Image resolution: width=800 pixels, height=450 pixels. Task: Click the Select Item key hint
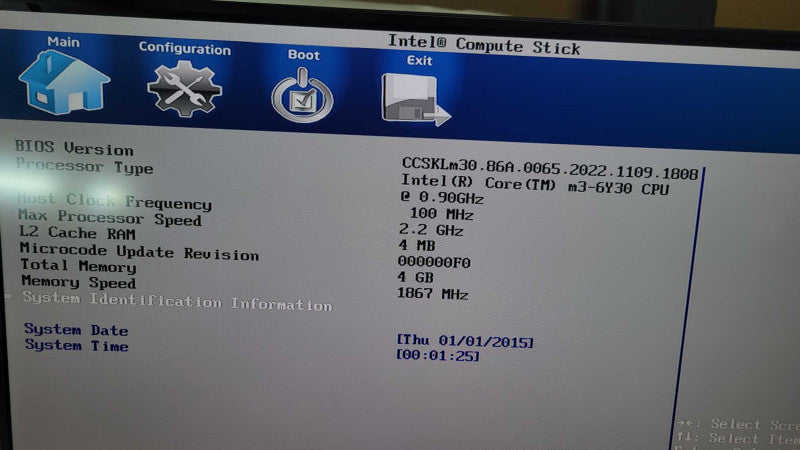(x=738, y=438)
